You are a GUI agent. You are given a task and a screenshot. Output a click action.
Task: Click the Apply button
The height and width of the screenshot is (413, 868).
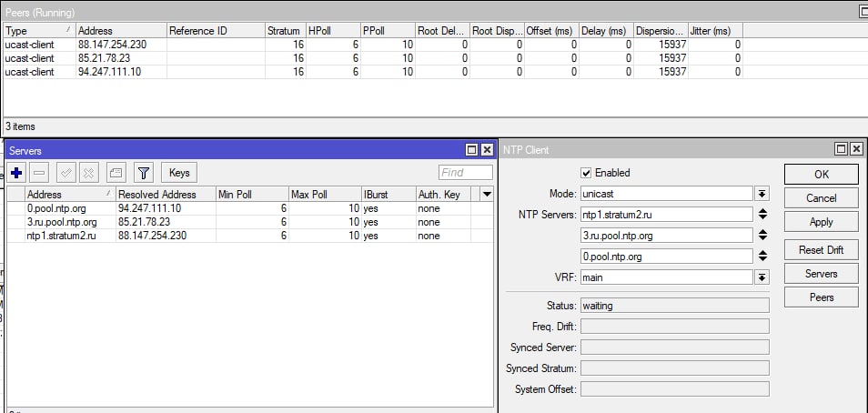click(x=822, y=222)
